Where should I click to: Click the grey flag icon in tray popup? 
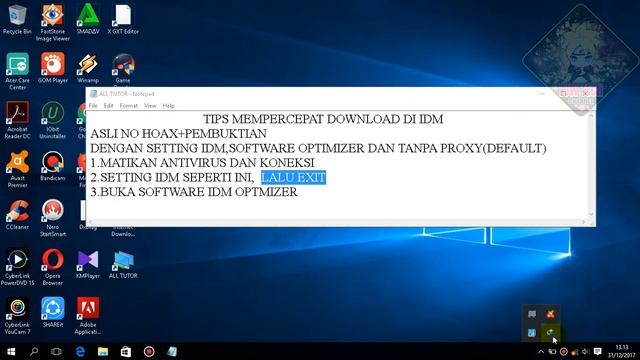click(x=531, y=314)
